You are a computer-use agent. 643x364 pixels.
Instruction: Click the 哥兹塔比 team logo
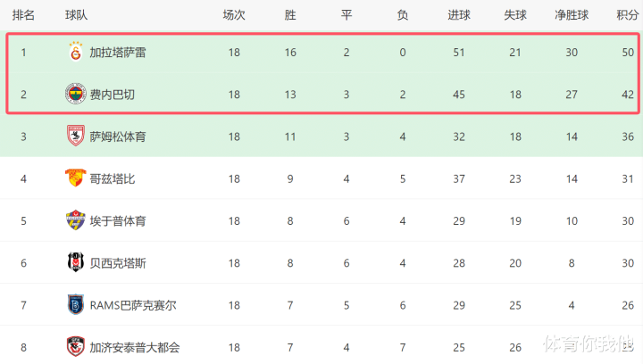click(x=75, y=178)
